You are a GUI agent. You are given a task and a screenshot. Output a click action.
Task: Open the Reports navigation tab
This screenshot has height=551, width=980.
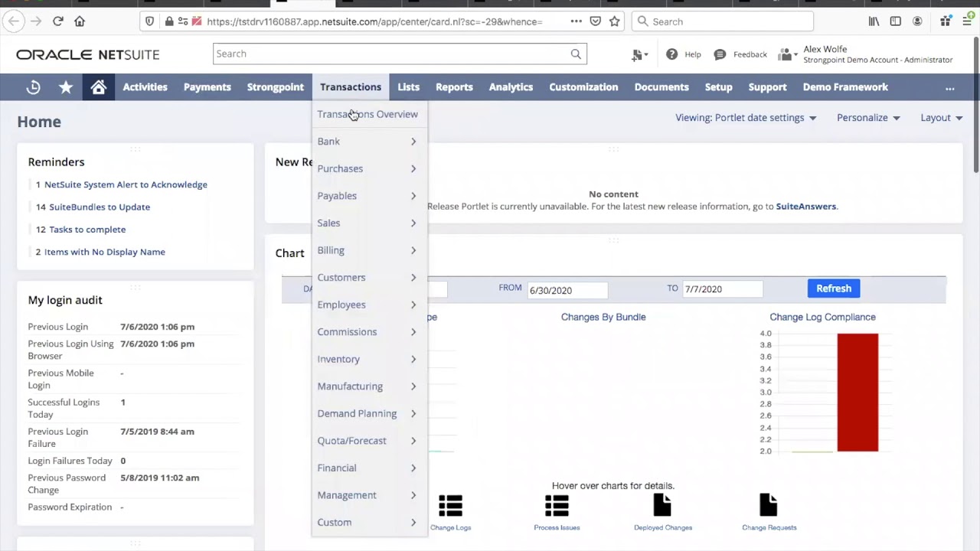[x=454, y=87]
